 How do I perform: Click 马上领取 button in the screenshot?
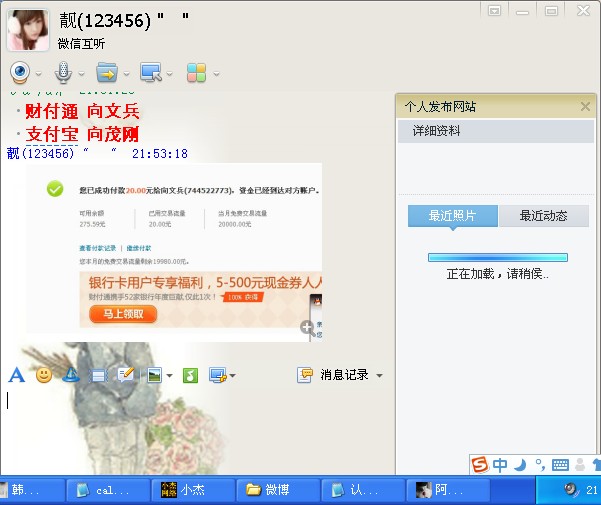[x=123, y=314]
